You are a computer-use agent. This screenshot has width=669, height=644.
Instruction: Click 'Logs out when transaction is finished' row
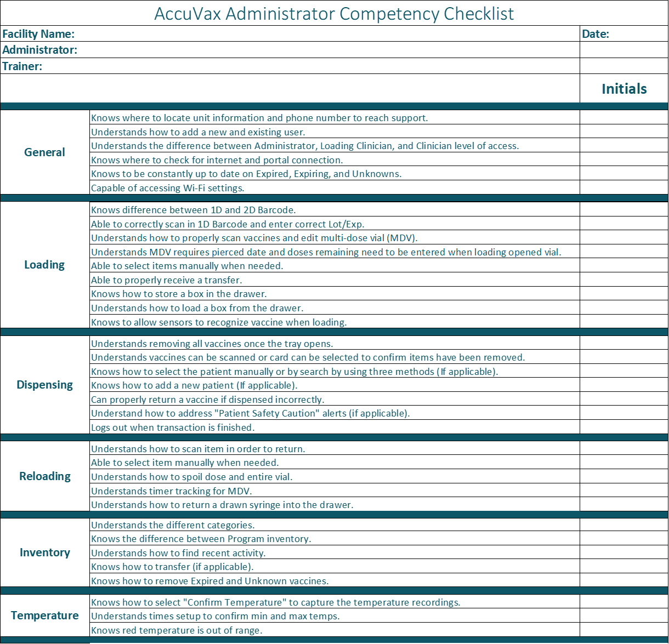(334, 427)
